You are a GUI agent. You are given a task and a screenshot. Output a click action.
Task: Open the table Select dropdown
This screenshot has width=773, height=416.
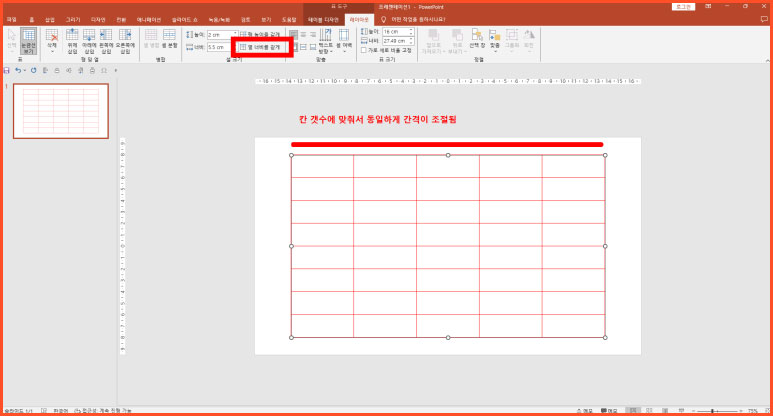coord(12,41)
